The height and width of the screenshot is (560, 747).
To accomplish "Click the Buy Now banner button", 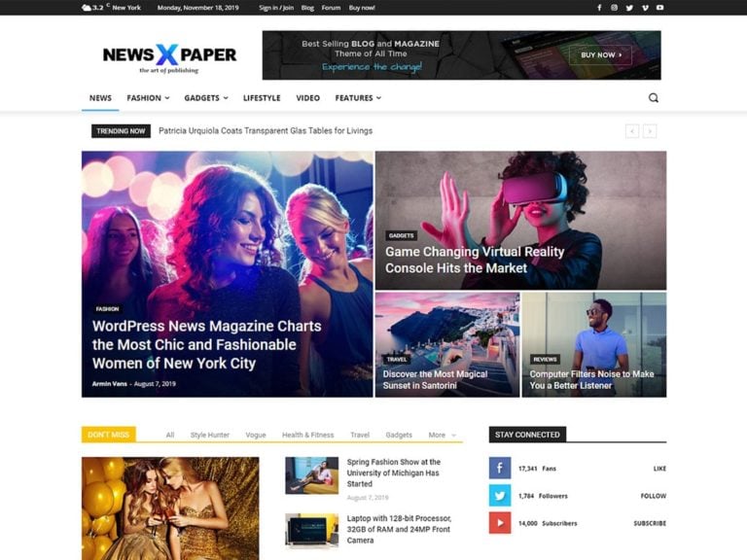I will coord(600,54).
